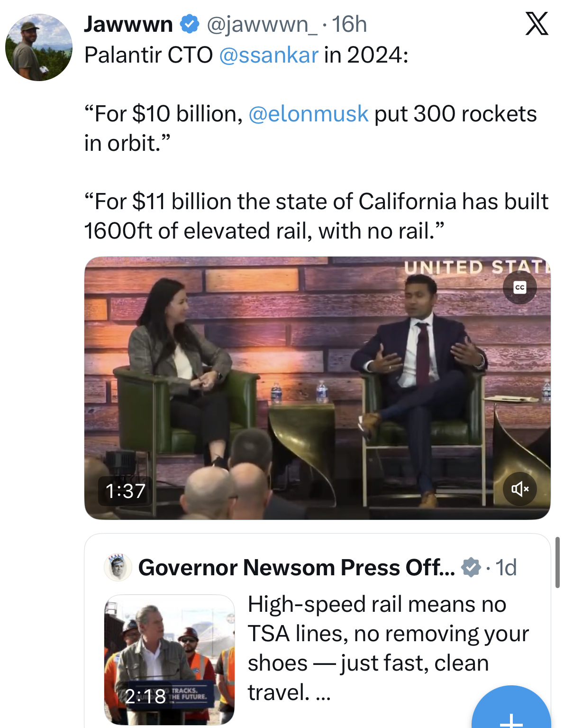Open the @ssankar mention link
The image size is (564, 728).
pos(269,55)
